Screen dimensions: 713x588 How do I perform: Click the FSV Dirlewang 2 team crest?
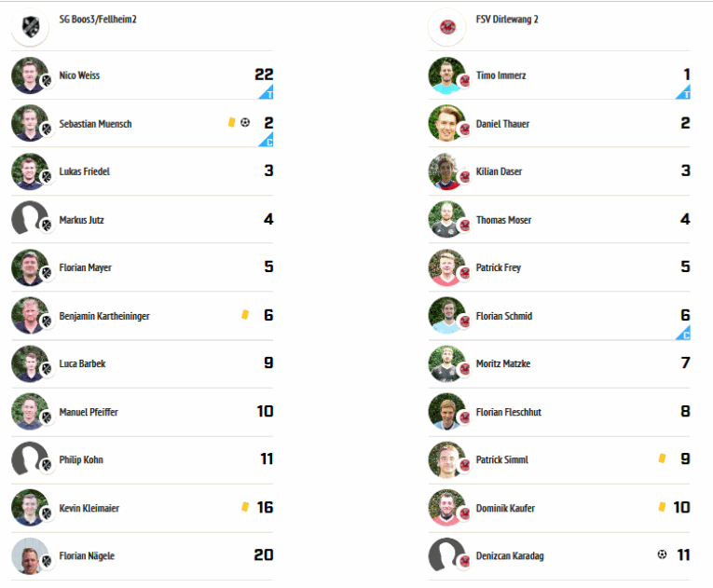point(447,27)
